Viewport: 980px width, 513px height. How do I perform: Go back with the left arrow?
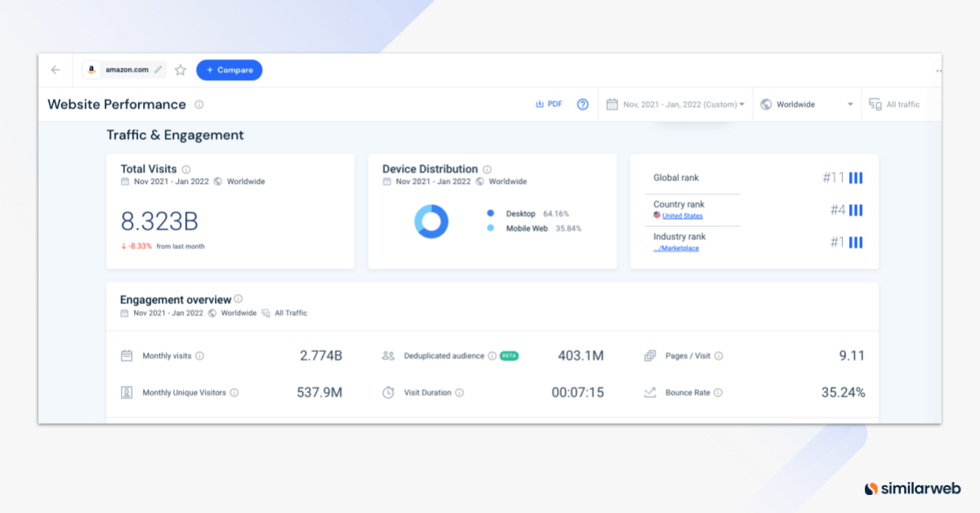pos(56,70)
